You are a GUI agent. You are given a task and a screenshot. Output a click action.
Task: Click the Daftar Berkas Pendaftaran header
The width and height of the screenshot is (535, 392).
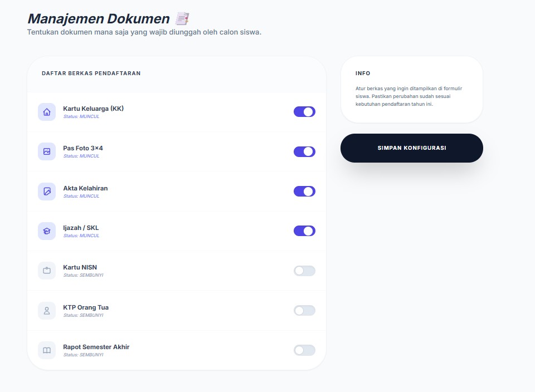pos(91,73)
